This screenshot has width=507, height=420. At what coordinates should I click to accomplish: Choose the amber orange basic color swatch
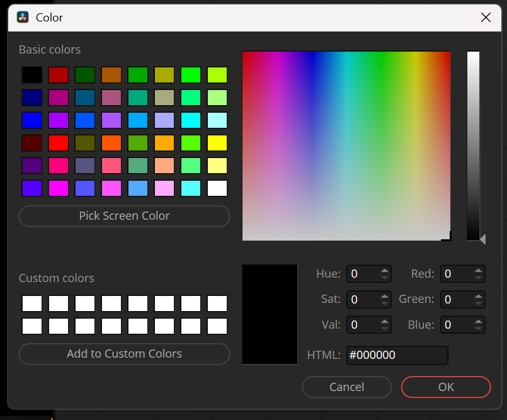pos(164,143)
